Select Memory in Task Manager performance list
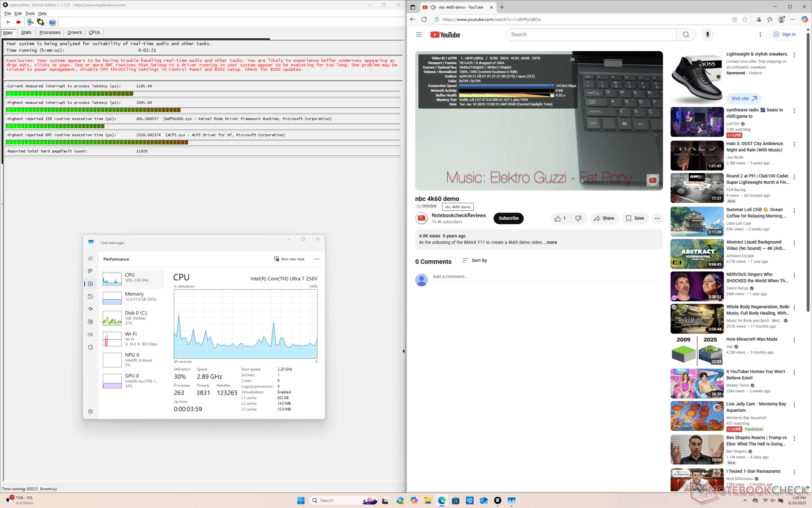Screen dimensions: 812x508 tap(132, 297)
